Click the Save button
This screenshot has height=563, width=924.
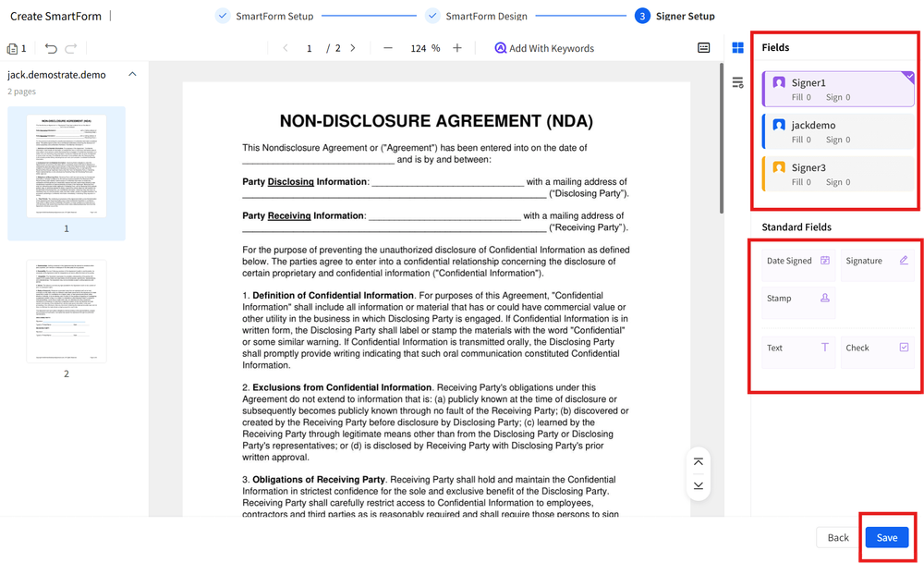pos(887,537)
